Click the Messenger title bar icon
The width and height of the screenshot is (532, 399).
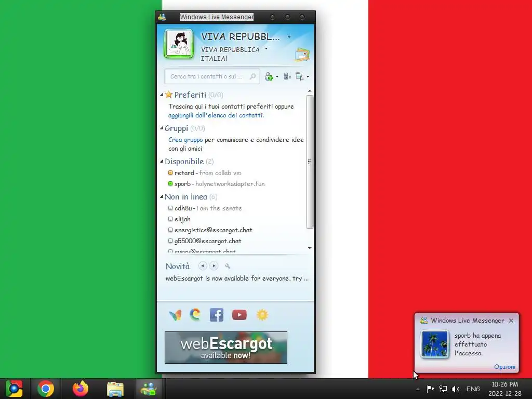162,17
